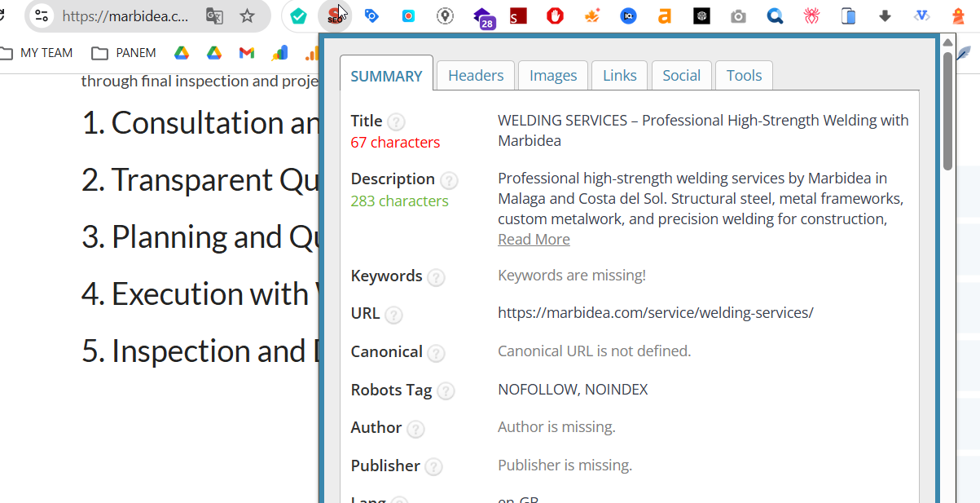The height and width of the screenshot is (503, 980).
Task: Open the Google Drive bookmark beside PANEM folder
Action: tap(181, 53)
